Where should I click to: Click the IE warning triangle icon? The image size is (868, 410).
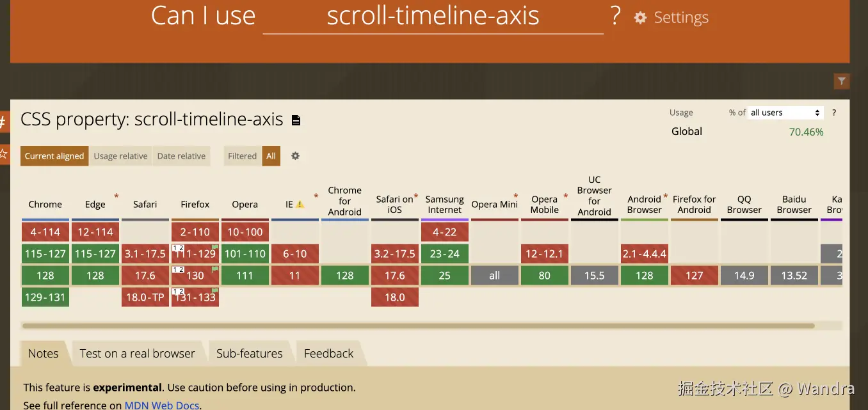[300, 205]
